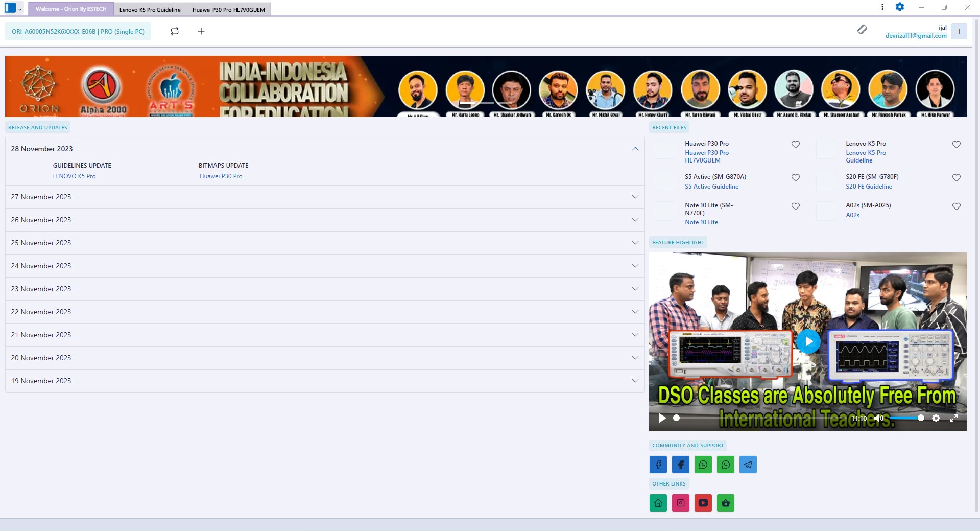Favorite Huawei P30 Pro with heart icon
The image size is (980, 531).
coord(796,145)
